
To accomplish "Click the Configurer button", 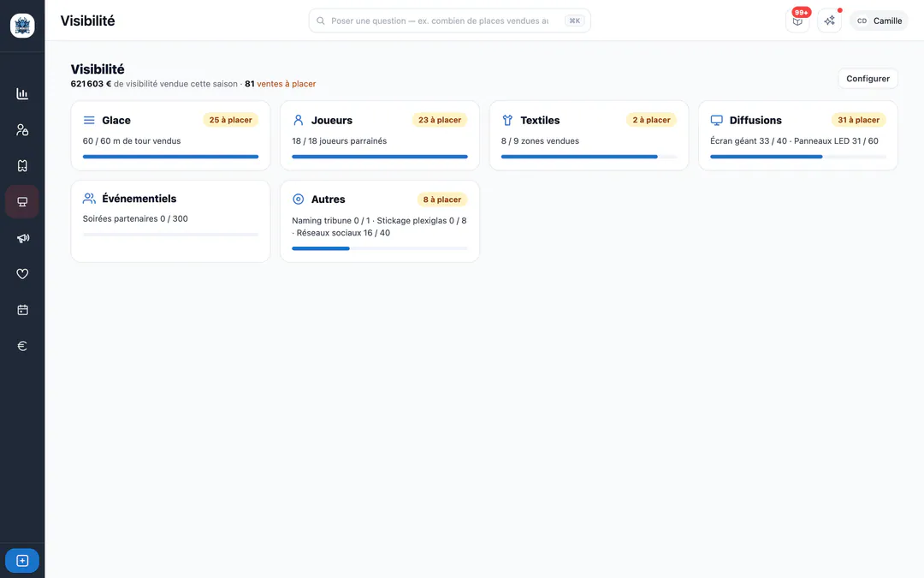I will tap(868, 79).
